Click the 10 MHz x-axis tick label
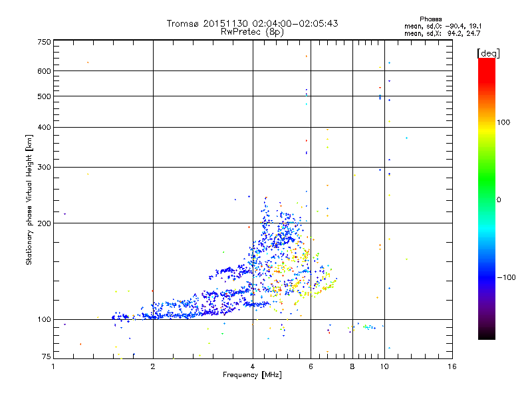Screen dimensions: 532x399 pyautogui.click(x=384, y=366)
